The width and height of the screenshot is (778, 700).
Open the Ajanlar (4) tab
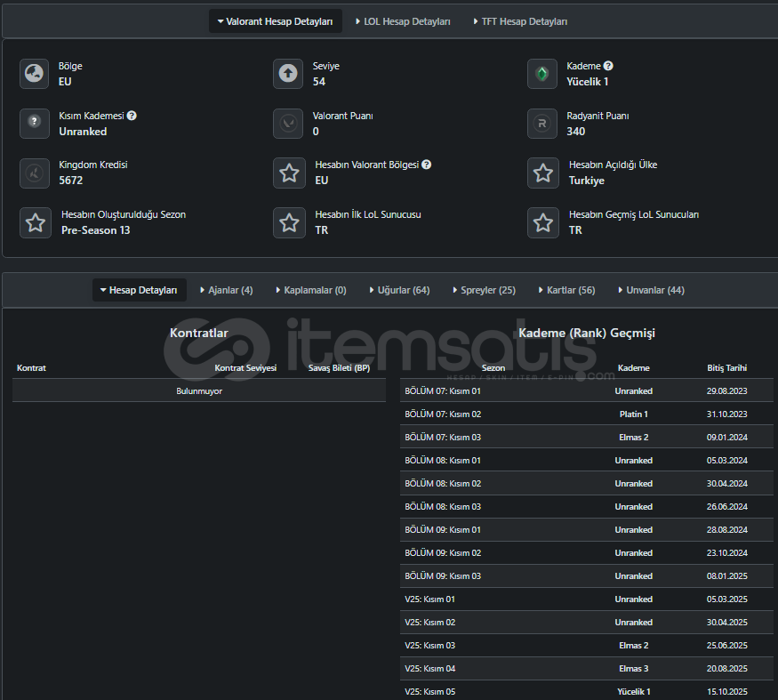tap(227, 290)
